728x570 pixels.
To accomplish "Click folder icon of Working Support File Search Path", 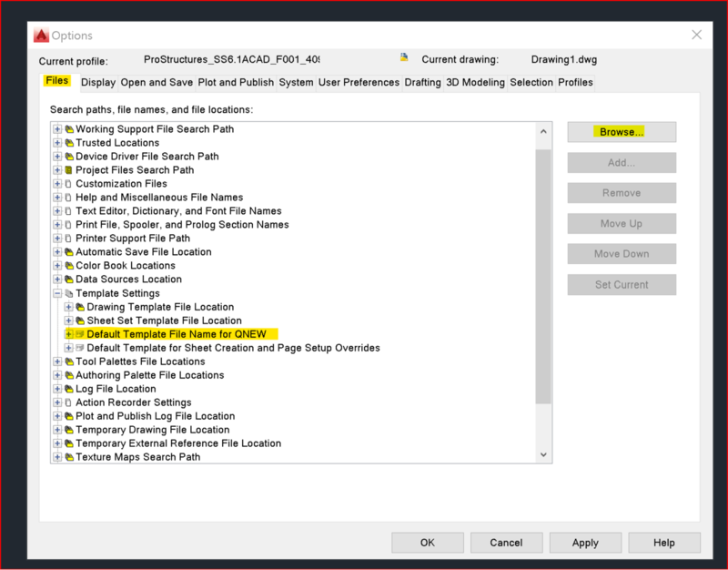I will 69,129.
